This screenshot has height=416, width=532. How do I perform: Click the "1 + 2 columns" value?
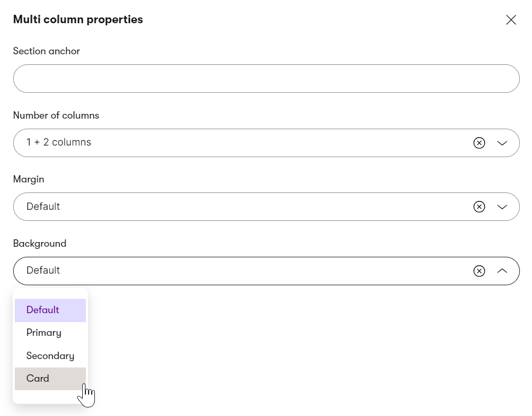coord(59,142)
